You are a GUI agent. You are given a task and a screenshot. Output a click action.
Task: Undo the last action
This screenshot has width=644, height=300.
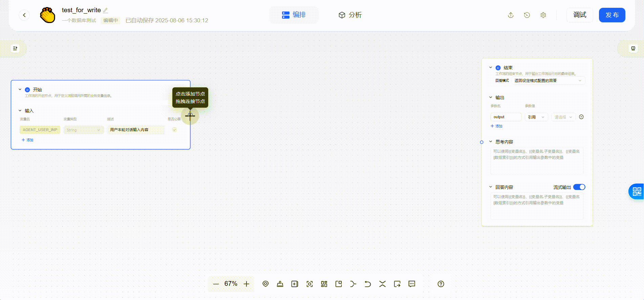[368, 284]
